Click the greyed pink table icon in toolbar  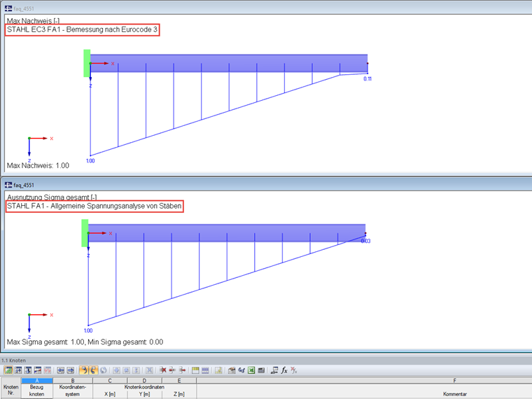(48, 370)
